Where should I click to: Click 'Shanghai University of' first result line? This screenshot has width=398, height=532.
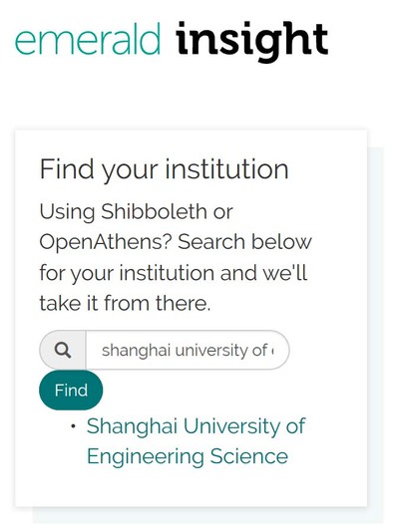(196, 426)
